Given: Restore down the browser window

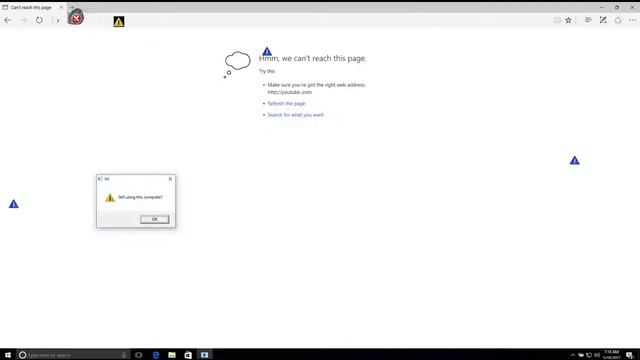Looking at the screenshot, I should 617,7.
